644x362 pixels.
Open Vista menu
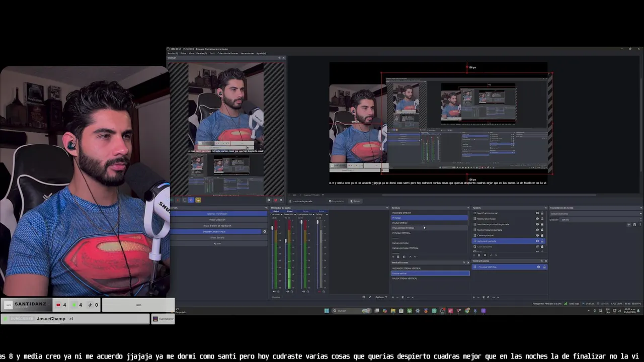(191, 53)
